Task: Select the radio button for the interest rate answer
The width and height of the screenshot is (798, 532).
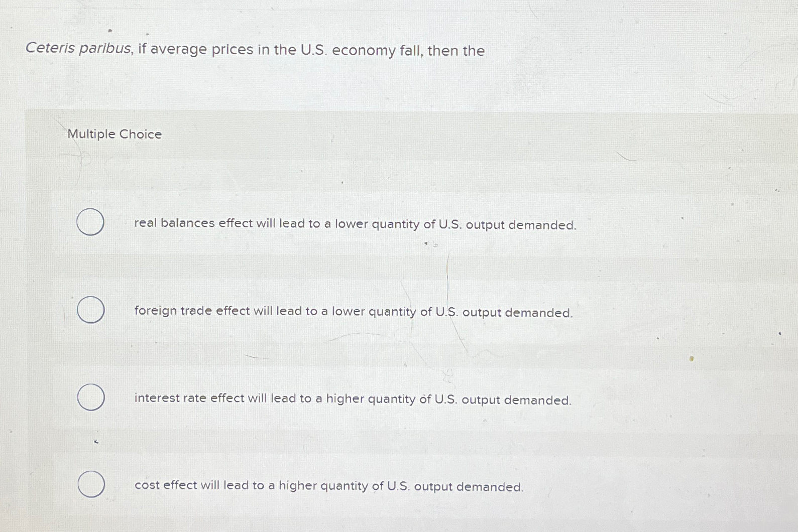Action: tap(91, 396)
